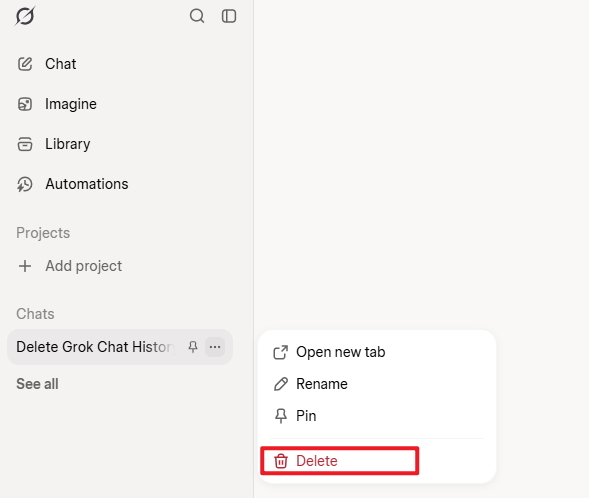The image size is (589, 498).
Task: Click the pencil icon beside Rename
Action: (x=281, y=384)
